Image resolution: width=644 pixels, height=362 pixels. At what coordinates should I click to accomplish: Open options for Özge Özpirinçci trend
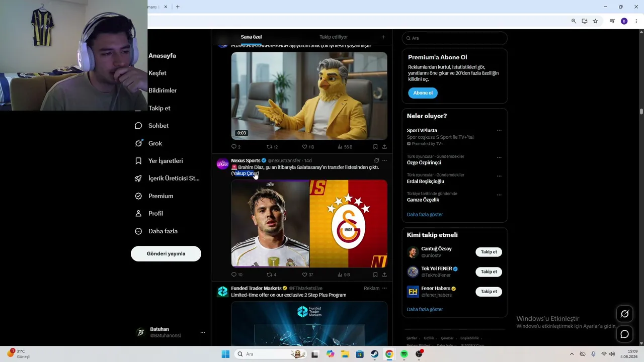[x=499, y=157]
